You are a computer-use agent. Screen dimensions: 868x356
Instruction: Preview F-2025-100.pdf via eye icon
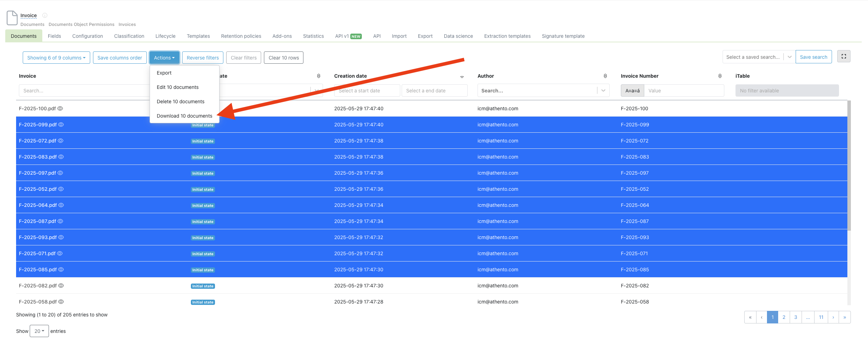pyautogui.click(x=60, y=109)
